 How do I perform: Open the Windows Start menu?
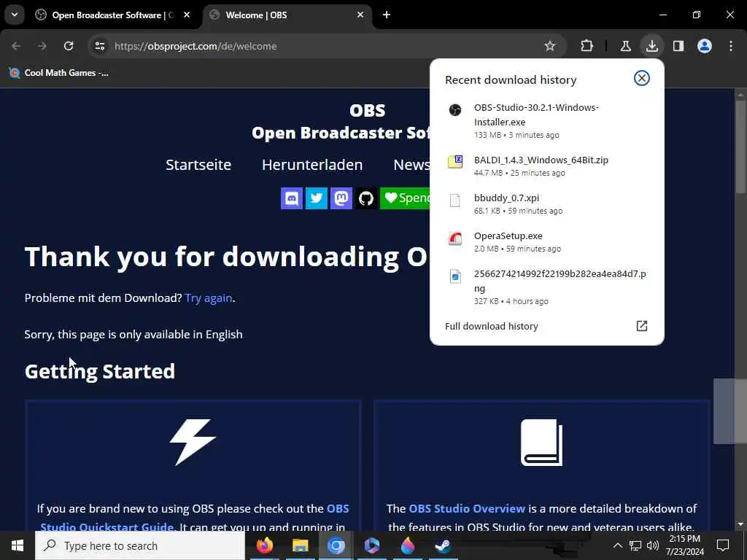point(18,545)
